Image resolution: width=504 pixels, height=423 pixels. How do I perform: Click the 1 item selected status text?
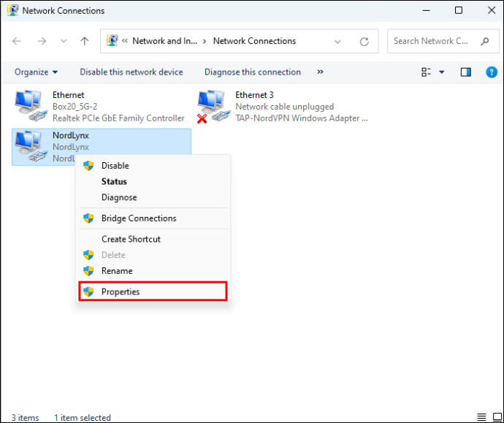tap(83, 418)
